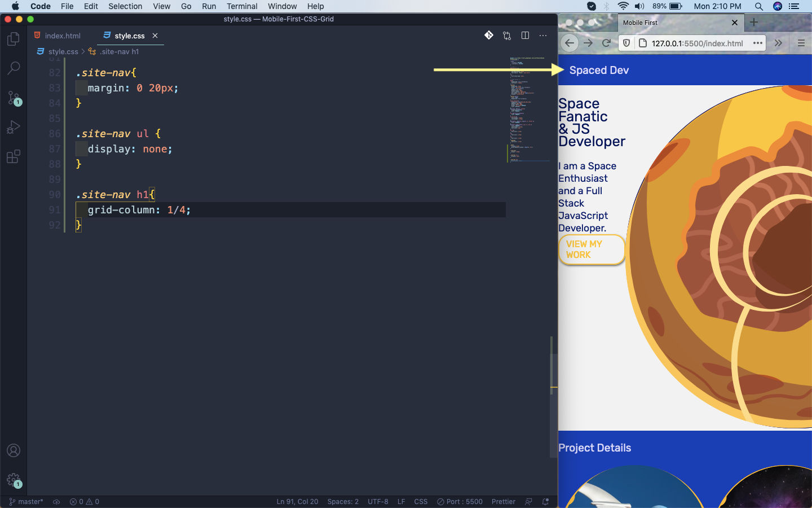
Task: Click the source control diamond icon in editor toolbar
Action: click(489, 36)
